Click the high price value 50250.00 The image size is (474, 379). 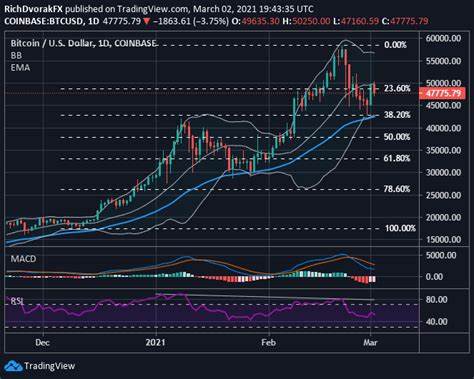(311, 21)
